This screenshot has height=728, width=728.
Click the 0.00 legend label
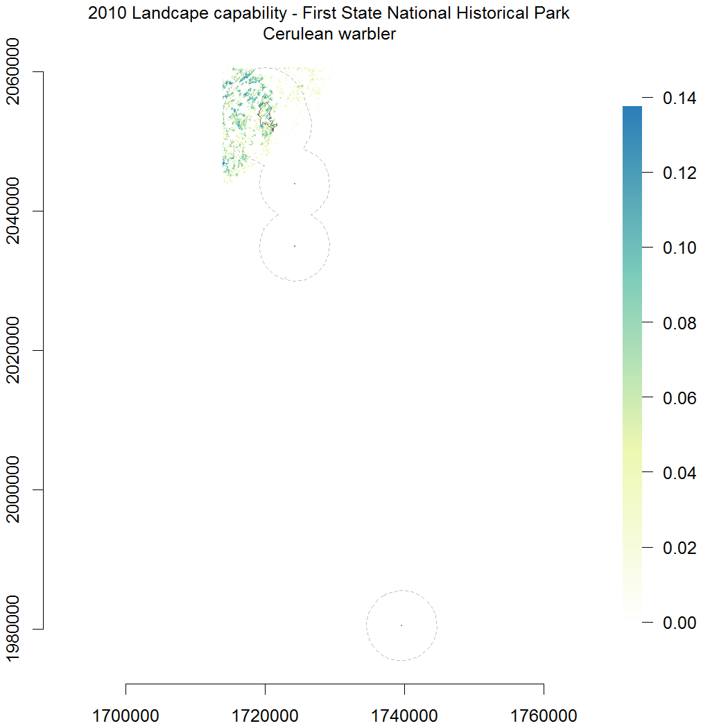[681, 623]
